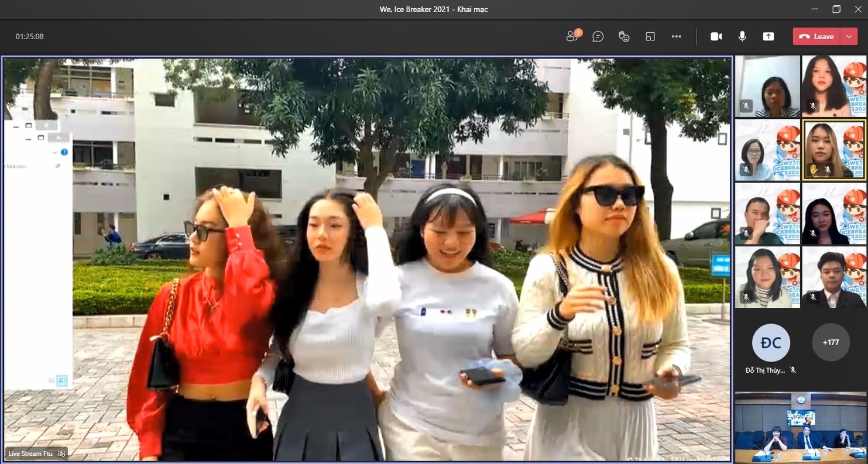868x464 pixels.
Task: Expand the Leave options dropdown arrow
Action: point(849,36)
